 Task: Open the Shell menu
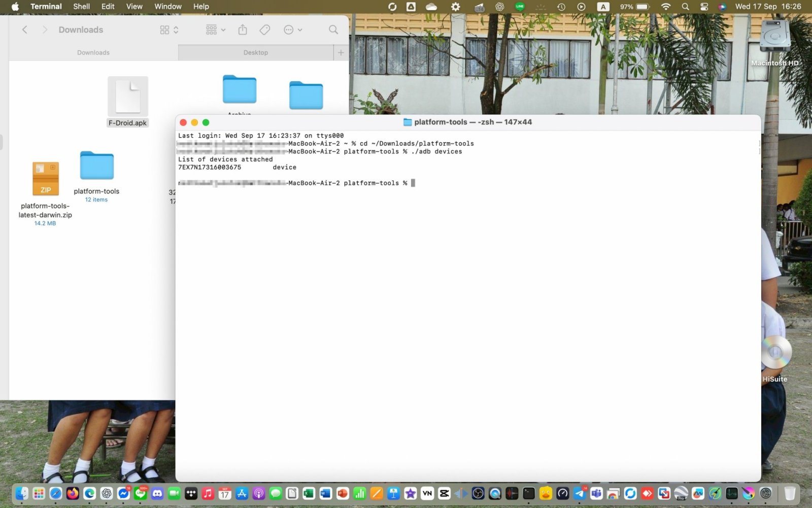click(81, 7)
